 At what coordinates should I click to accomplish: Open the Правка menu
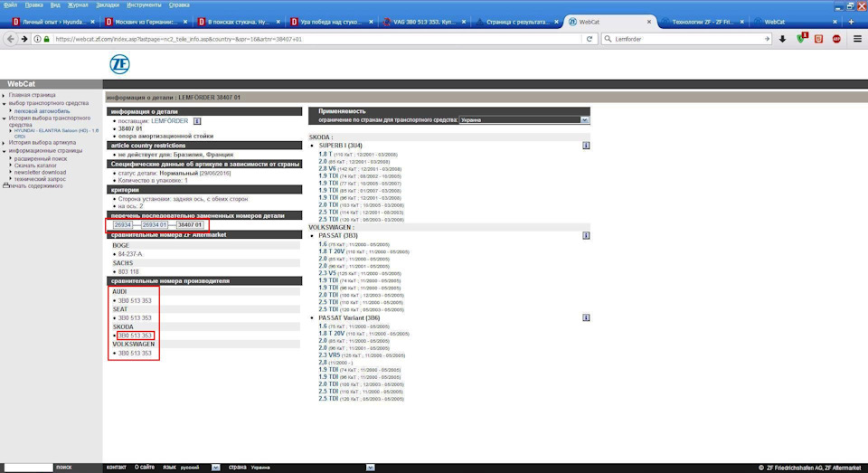[33, 5]
